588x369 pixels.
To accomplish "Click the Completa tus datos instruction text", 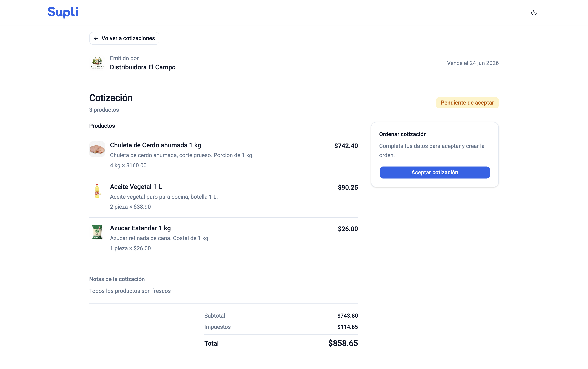I will pyautogui.click(x=432, y=151).
